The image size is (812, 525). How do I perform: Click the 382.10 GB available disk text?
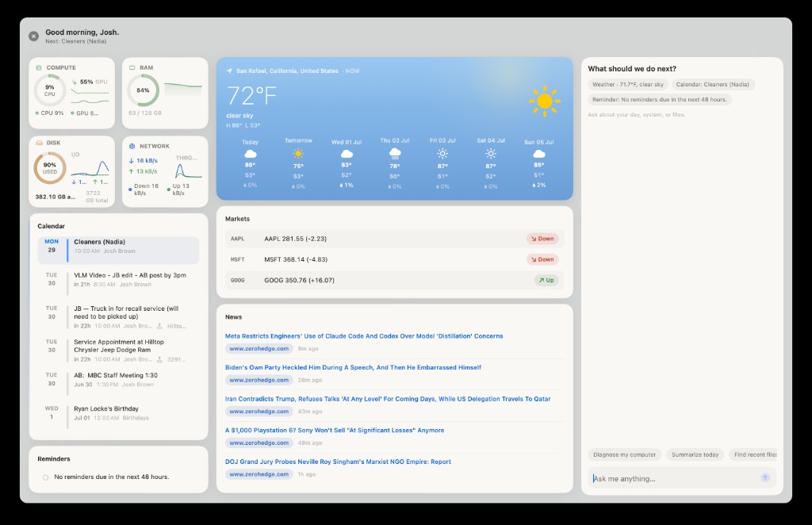[55, 197]
